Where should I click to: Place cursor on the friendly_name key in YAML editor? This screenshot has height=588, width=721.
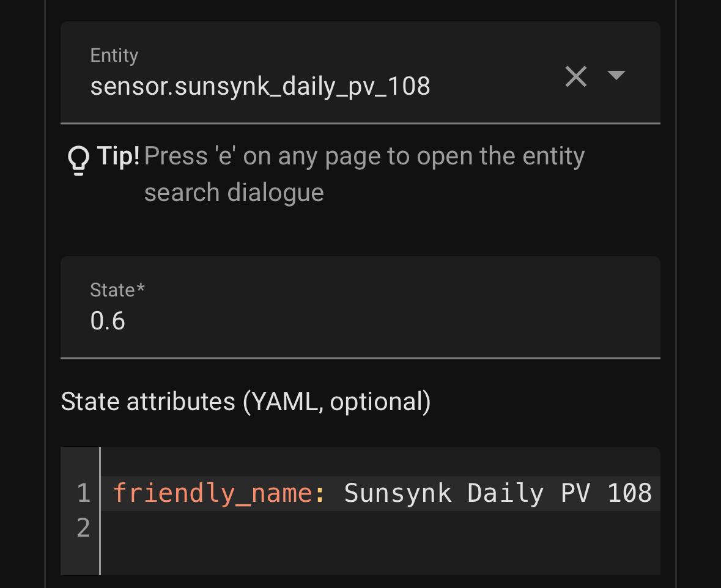(x=213, y=493)
